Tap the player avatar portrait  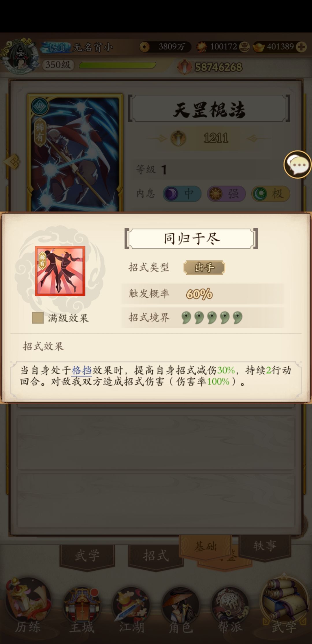point(20,55)
